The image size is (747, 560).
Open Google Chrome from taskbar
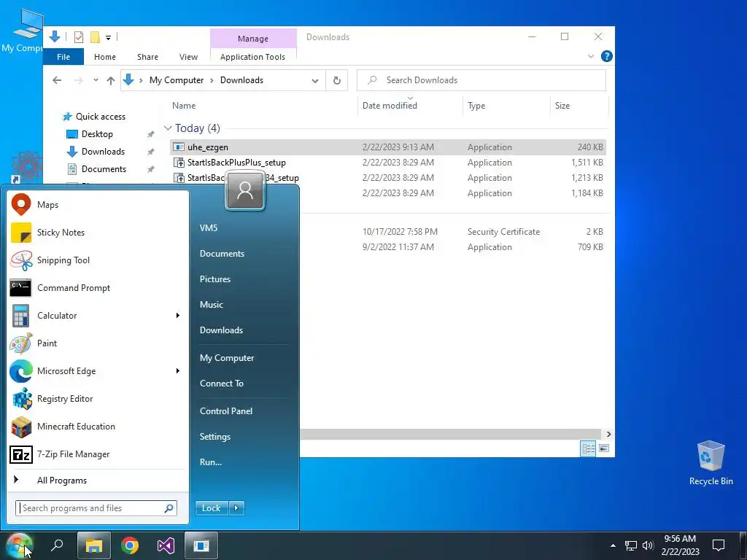tap(130, 545)
